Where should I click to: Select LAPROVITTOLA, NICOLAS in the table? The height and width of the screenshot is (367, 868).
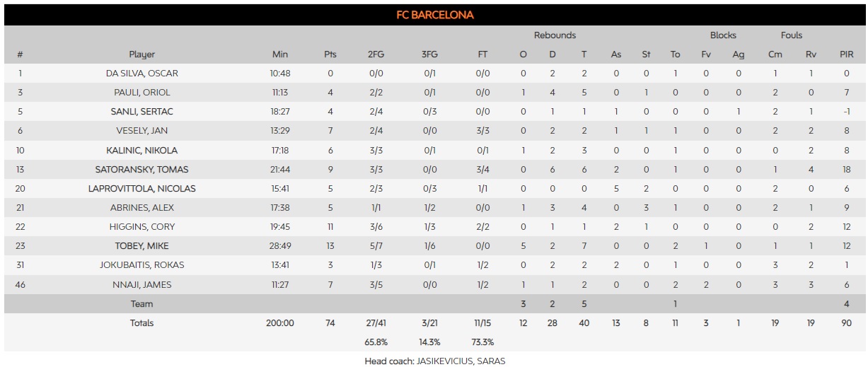point(141,189)
